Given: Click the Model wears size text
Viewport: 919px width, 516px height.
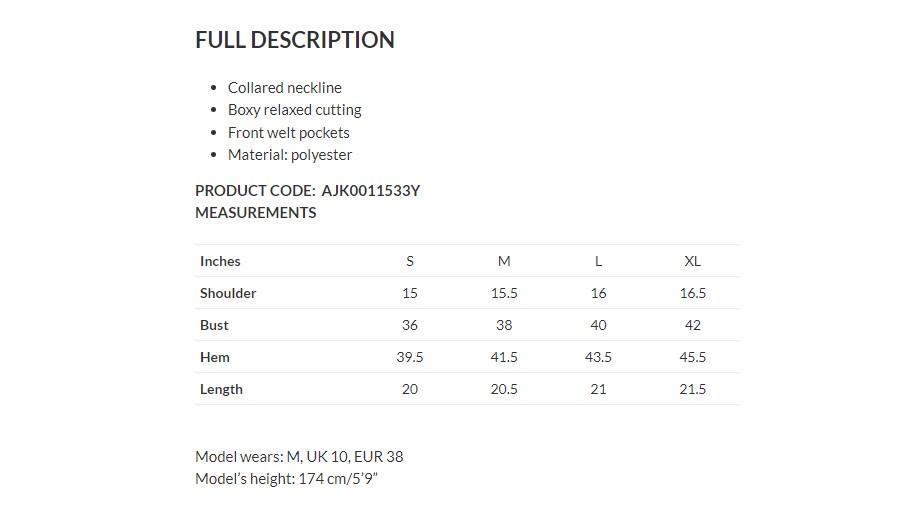Looking at the screenshot, I should (x=299, y=456).
